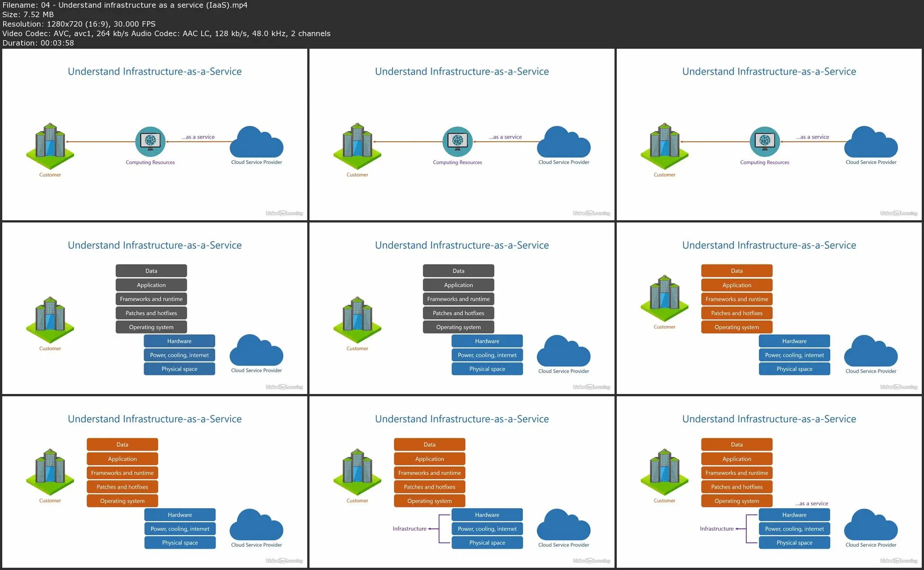Viewport: 924px width, 570px height.
Task: Open thumbnail showing Infrastructure bracket with as-a-service caption
Action: [x=769, y=482]
